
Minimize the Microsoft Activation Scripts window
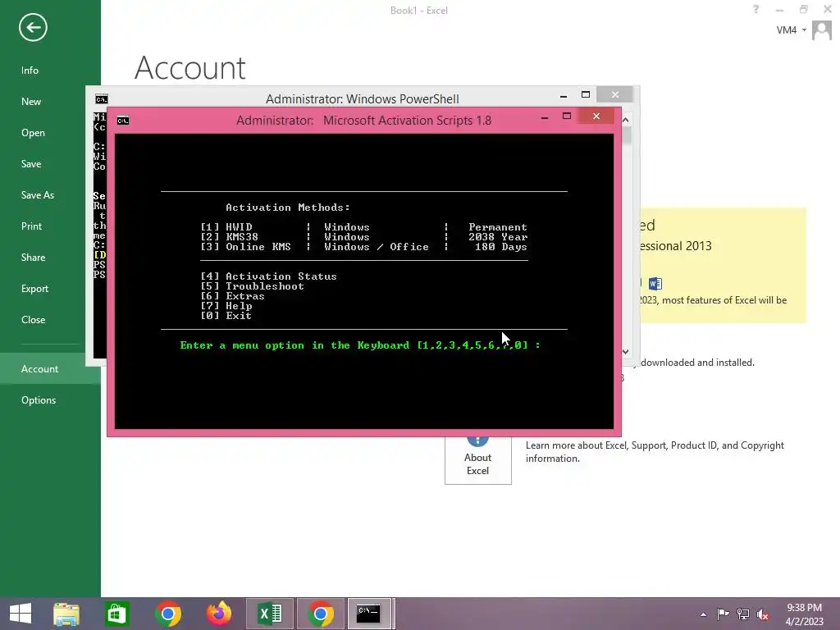pyautogui.click(x=545, y=116)
